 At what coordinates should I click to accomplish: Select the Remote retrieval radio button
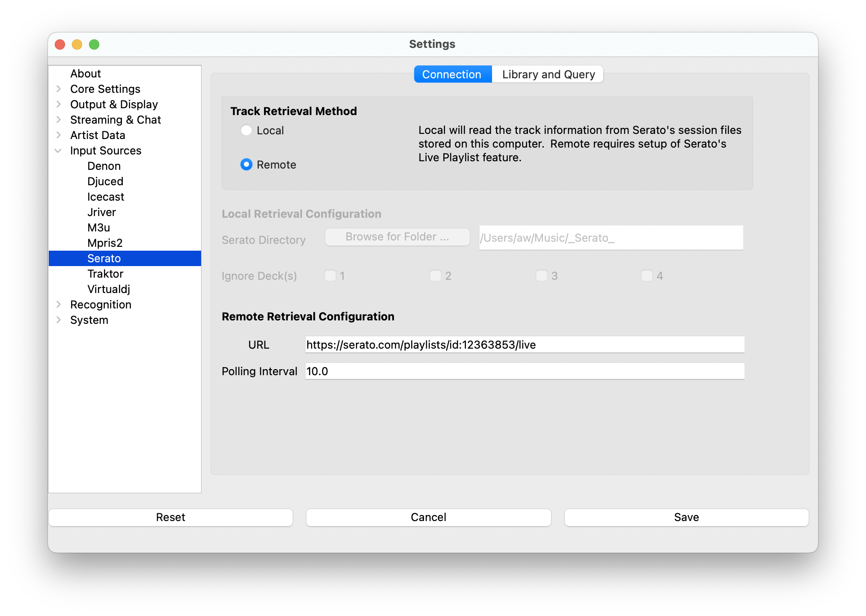[x=246, y=165]
